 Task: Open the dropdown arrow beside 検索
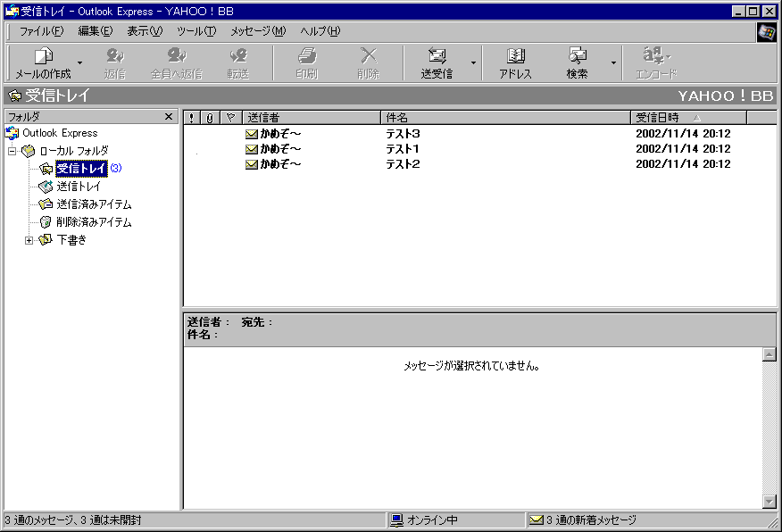click(613, 62)
